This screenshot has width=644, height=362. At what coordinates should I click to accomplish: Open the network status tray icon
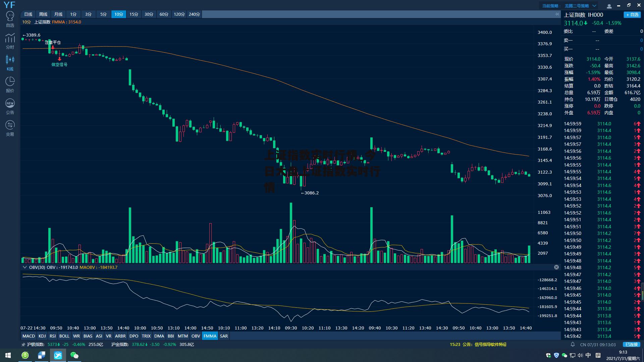[x=572, y=355]
